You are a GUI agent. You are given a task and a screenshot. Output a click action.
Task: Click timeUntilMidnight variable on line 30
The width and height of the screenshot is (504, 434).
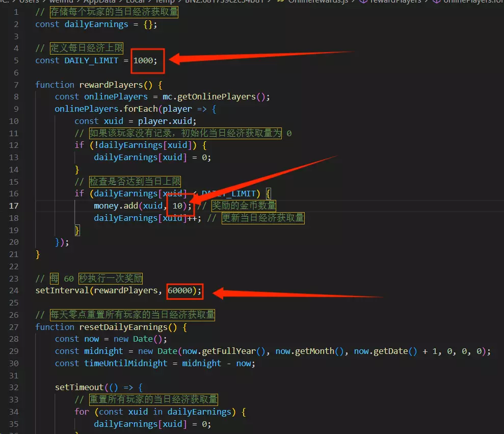(126, 364)
